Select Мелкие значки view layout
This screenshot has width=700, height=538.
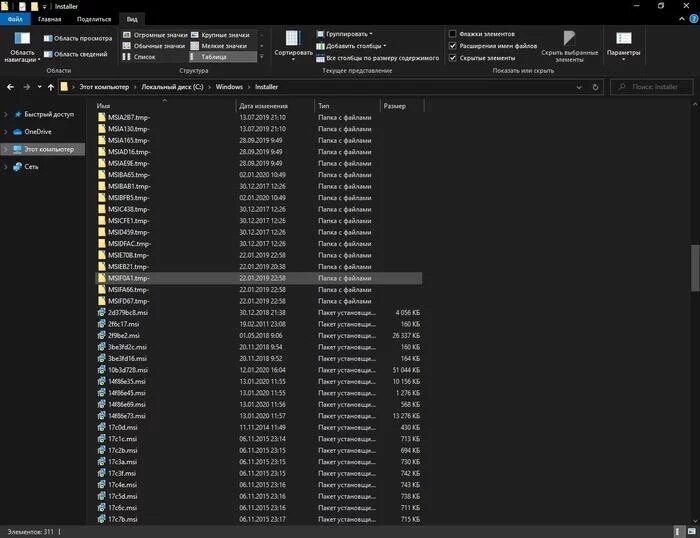[219, 46]
